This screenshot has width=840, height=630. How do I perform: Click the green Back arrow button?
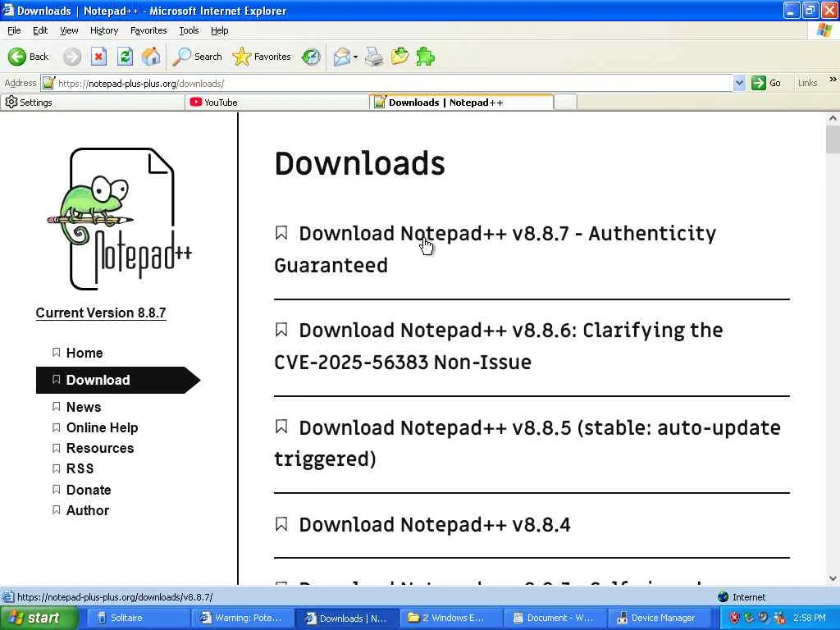[x=28, y=57]
